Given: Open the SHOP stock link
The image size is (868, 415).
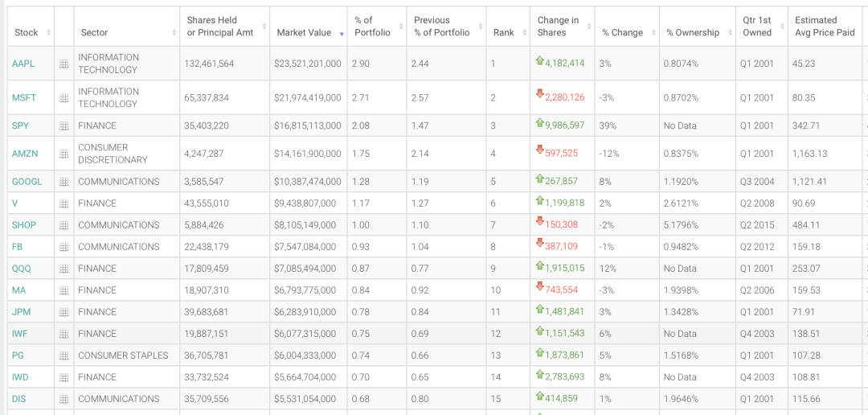Looking at the screenshot, I should coord(24,225).
